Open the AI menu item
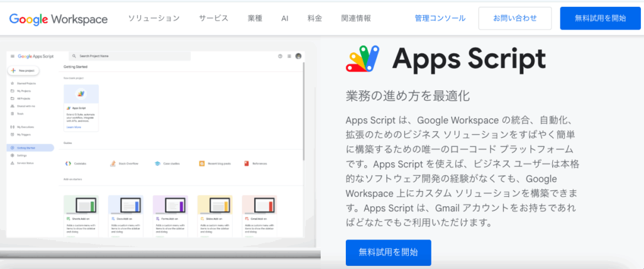This screenshot has width=644, height=269. (x=285, y=18)
